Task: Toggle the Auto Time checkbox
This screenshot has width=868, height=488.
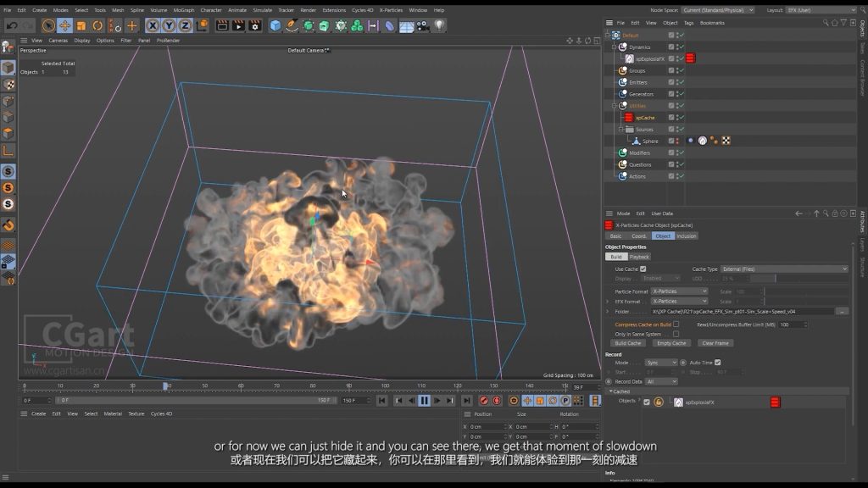Action: point(718,363)
